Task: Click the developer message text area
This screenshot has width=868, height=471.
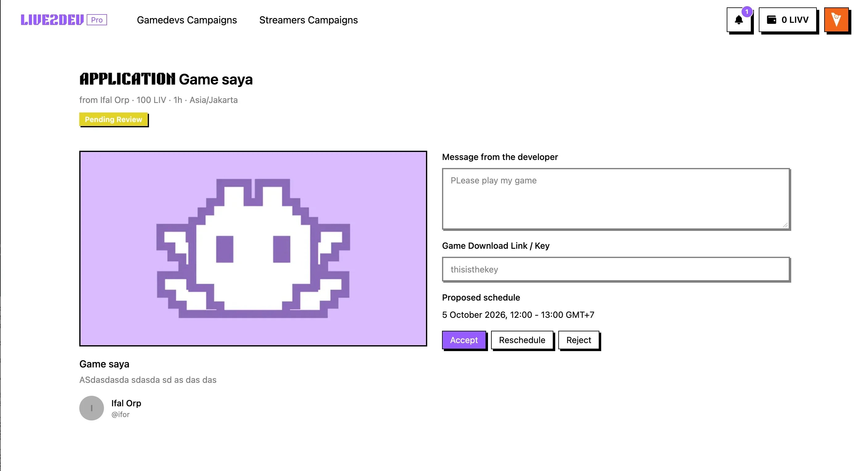Action: 616,199
